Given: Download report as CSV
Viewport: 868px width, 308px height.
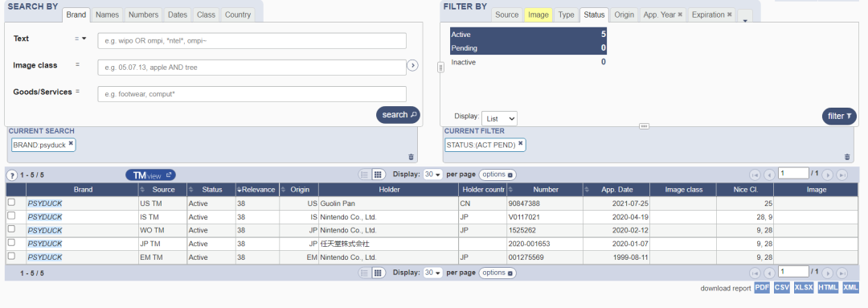Looking at the screenshot, I should pyautogui.click(x=782, y=288).
